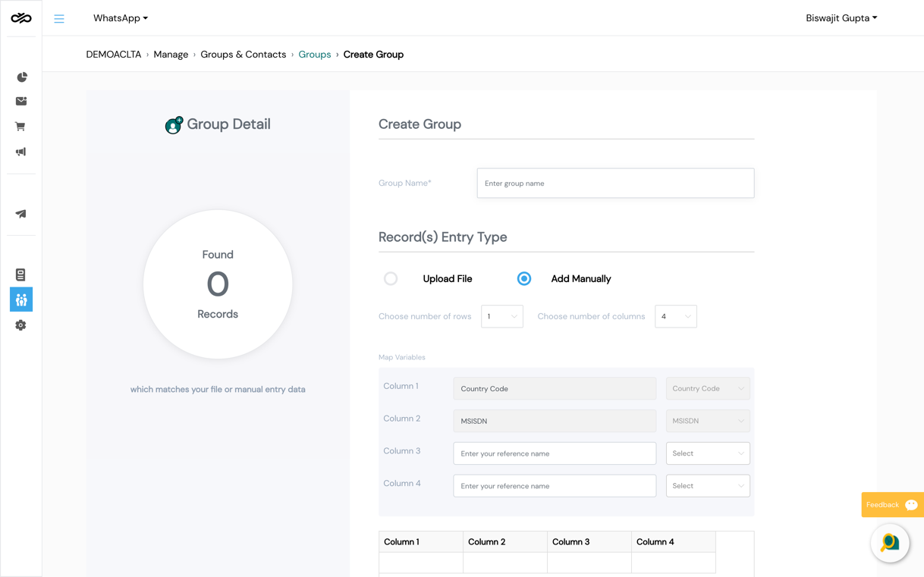Open the gear settings sidebar icon
This screenshot has height=577, width=924.
20,325
